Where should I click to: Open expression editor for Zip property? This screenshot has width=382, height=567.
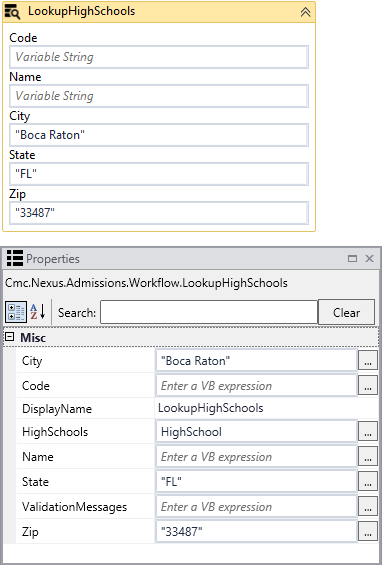[368, 531]
